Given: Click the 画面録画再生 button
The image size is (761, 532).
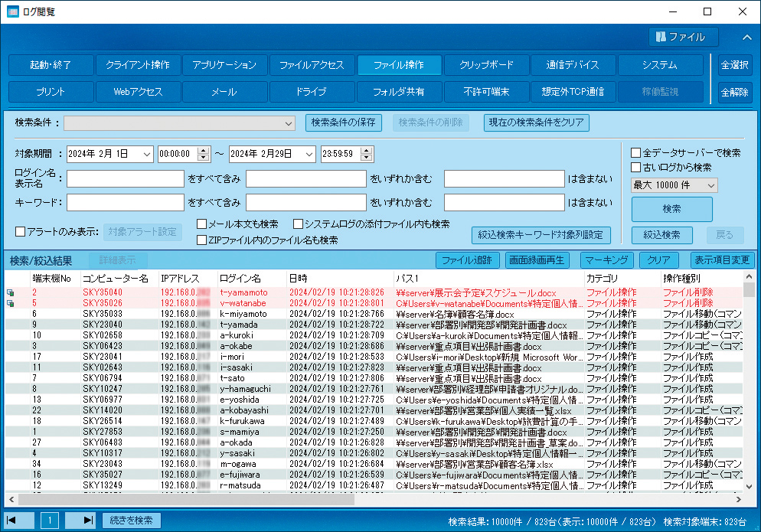Looking at the screenshot, I should pos(537,261).
